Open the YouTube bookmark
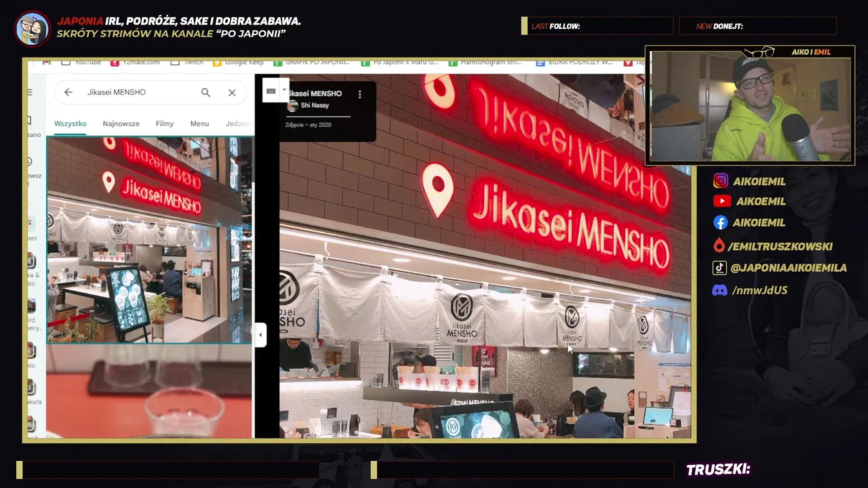The width and height of the screenshot is (868, 488). (x=81, y=62)
